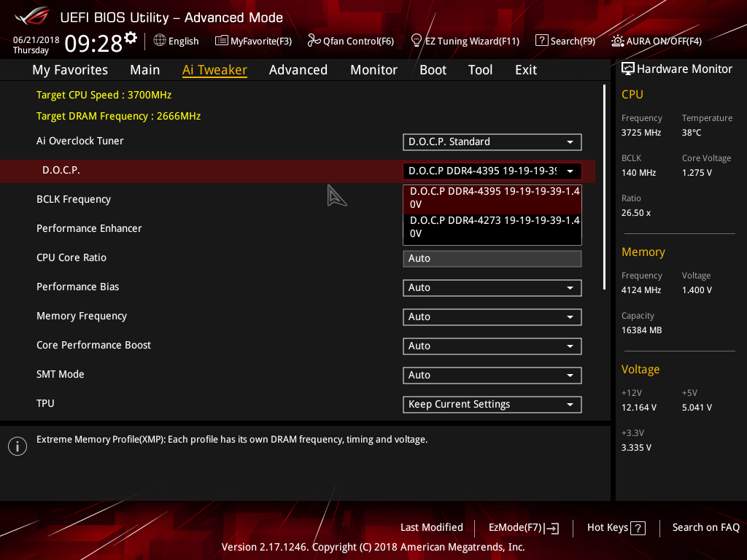Open Qfan Control(F6)
The width and height of the screenshot is (747, 560).
[351, 41]
